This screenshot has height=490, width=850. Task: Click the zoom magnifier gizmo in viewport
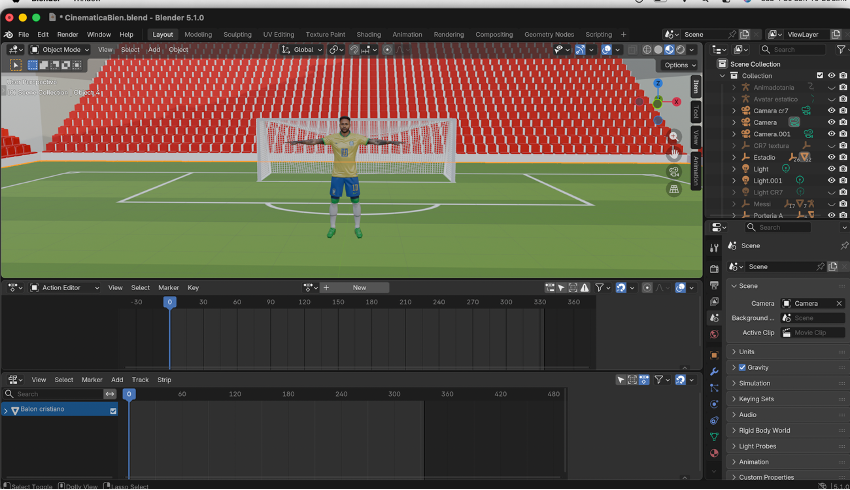click(674, 136)
